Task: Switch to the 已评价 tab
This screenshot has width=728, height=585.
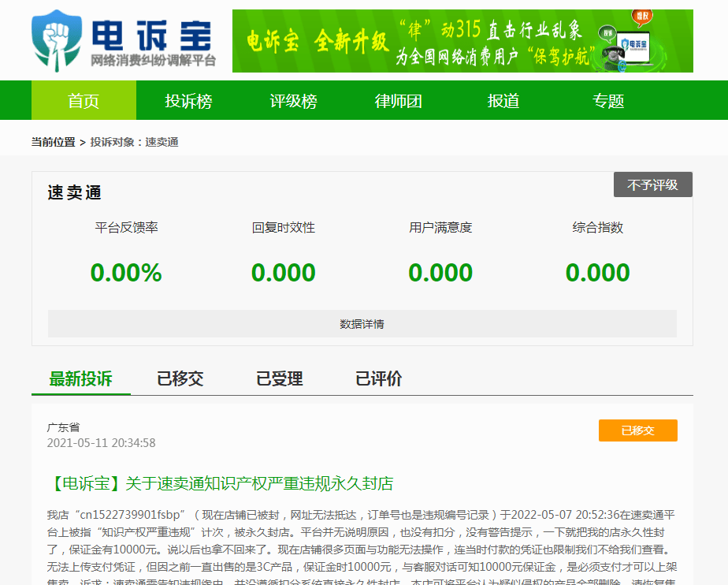Action: pos(378,378)
